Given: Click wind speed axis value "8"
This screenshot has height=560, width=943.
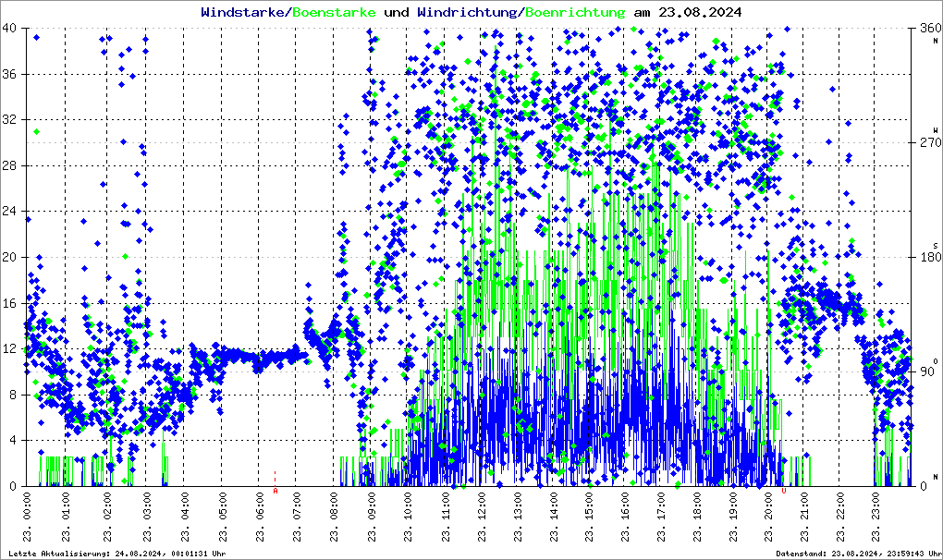Looking at the screenshot, I should [x=13, y=395].
